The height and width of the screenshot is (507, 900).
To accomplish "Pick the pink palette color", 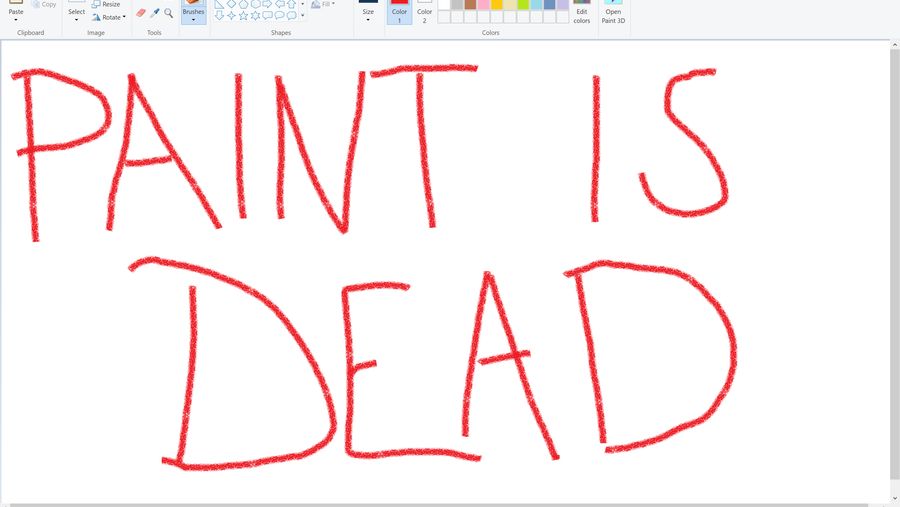I will pyautogui.click(x=483, y=4).
